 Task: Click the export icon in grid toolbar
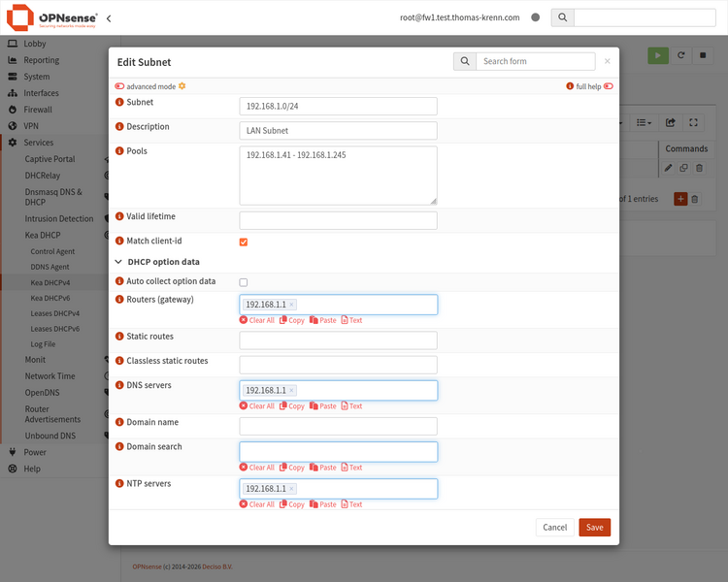(x=671, y=122)
